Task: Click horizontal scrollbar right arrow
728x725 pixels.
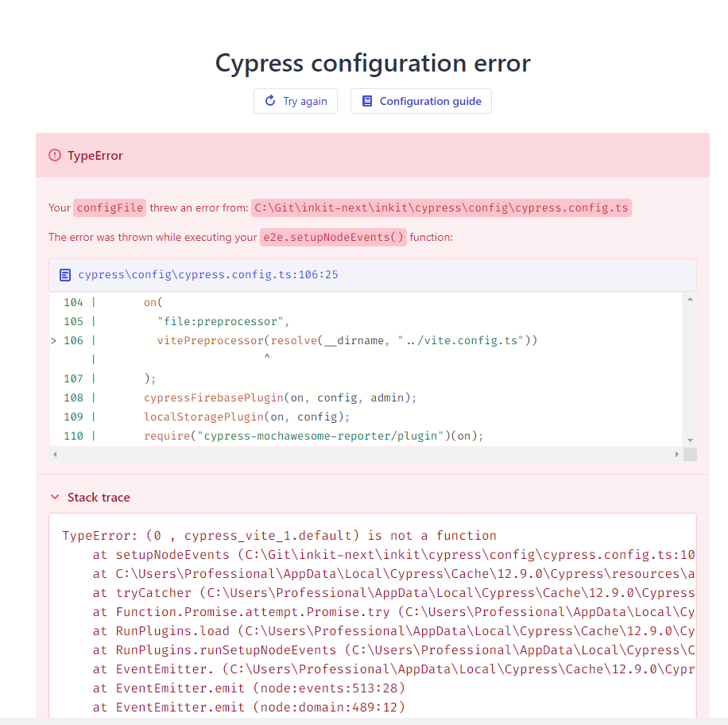Action: pyautogui.click(x=677, y=454)
